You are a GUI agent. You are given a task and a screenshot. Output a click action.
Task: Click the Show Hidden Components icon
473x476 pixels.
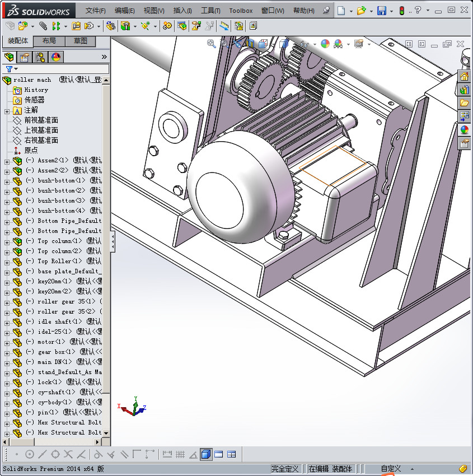(x=111, y=26)
